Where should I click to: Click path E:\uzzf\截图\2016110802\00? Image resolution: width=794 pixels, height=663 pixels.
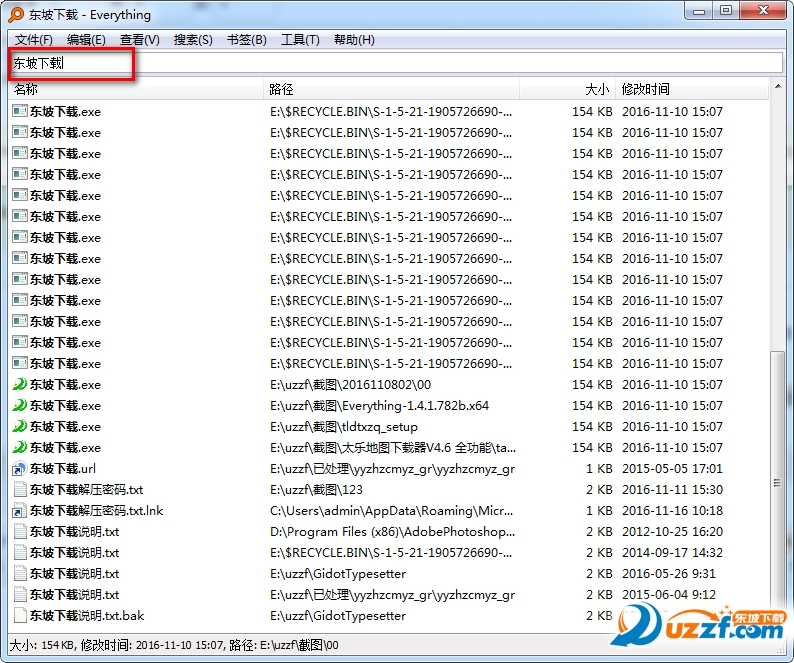(x=350, y=385)
